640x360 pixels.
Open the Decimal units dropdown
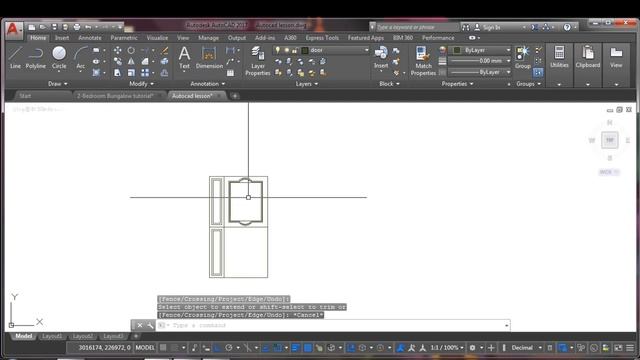(526, 347)
